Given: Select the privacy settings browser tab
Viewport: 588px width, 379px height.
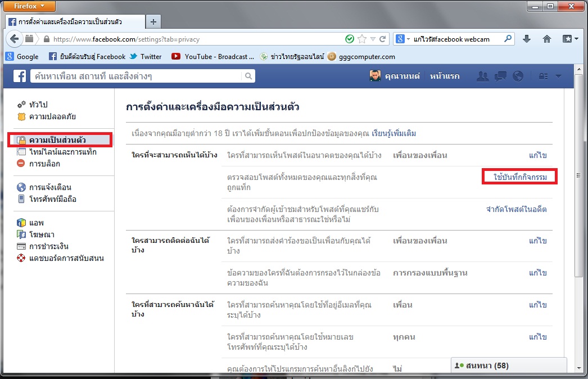Looking at the screenshot, I should pyautogui.click(x=75, y=22).
